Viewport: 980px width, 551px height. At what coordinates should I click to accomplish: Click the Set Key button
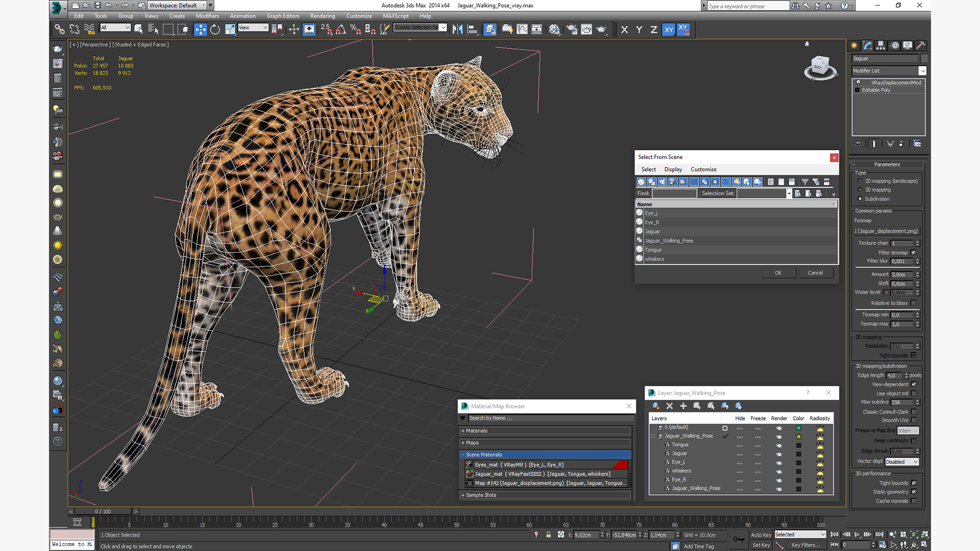761,545
